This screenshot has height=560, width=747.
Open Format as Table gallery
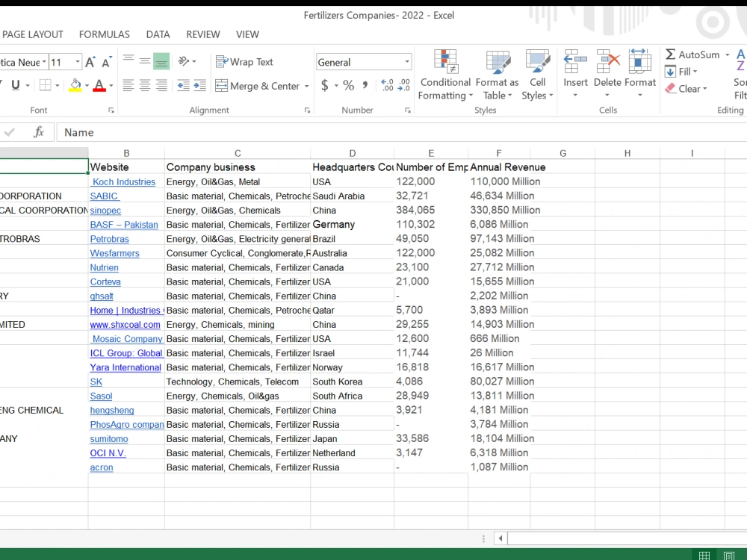point(498,75)
